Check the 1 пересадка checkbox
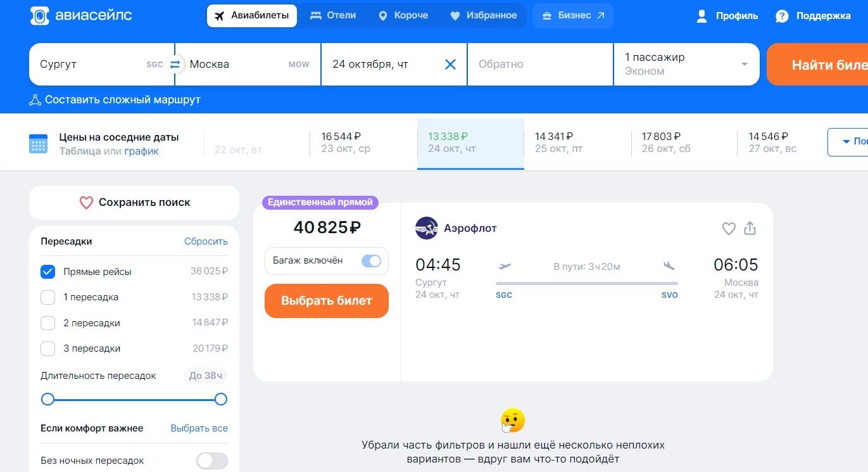 [x=48, y=297]
